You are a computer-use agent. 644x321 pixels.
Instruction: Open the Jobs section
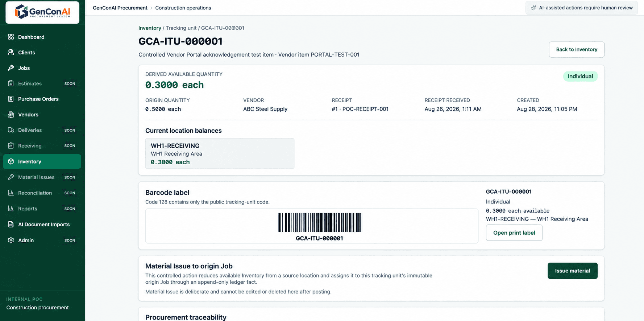(42, 68)
